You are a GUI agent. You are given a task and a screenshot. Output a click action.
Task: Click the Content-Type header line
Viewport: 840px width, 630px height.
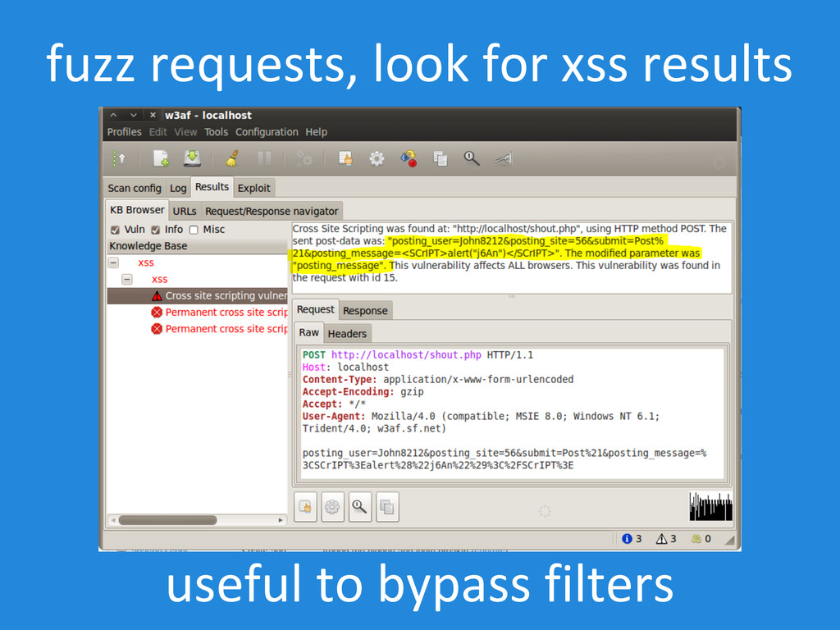pos(438,379)
